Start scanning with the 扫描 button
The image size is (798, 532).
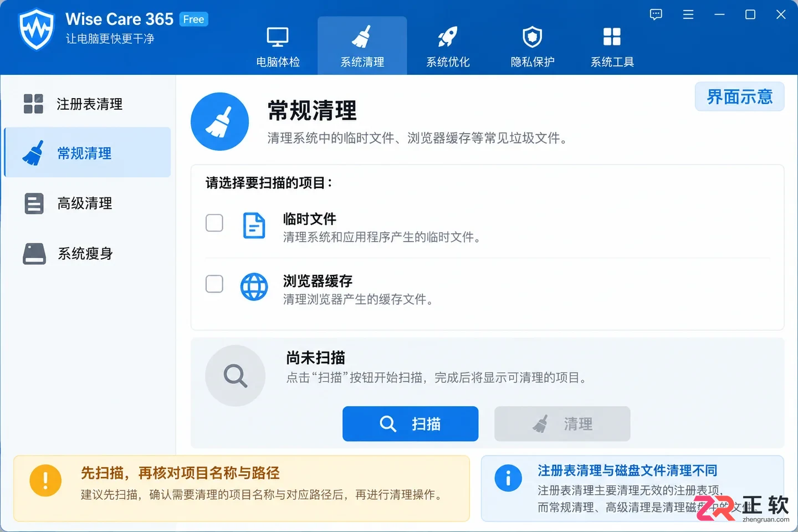click(x=410, y=424)
